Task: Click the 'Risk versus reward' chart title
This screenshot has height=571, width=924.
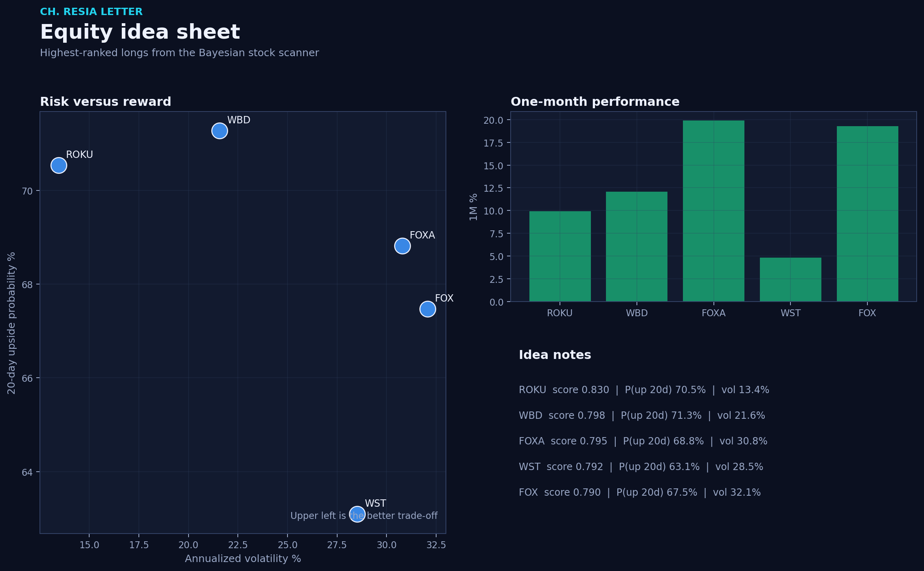Action: click(x=105, y=102)
